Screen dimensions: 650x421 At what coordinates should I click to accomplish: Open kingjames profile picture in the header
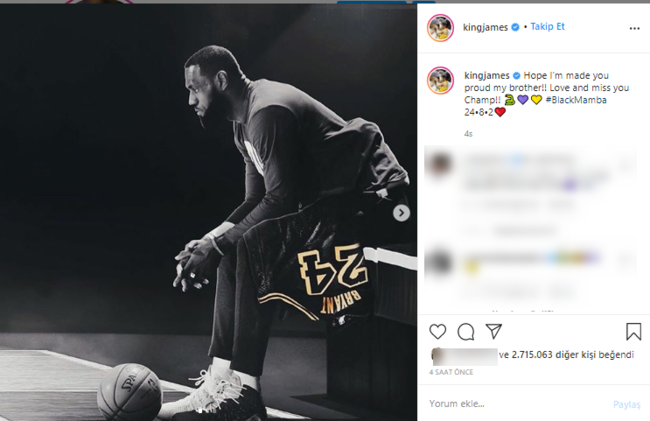click(x=440, y=28)
